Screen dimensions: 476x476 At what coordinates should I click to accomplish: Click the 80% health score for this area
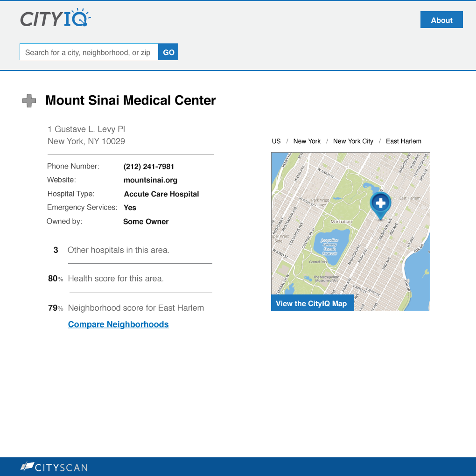(56, 279)
